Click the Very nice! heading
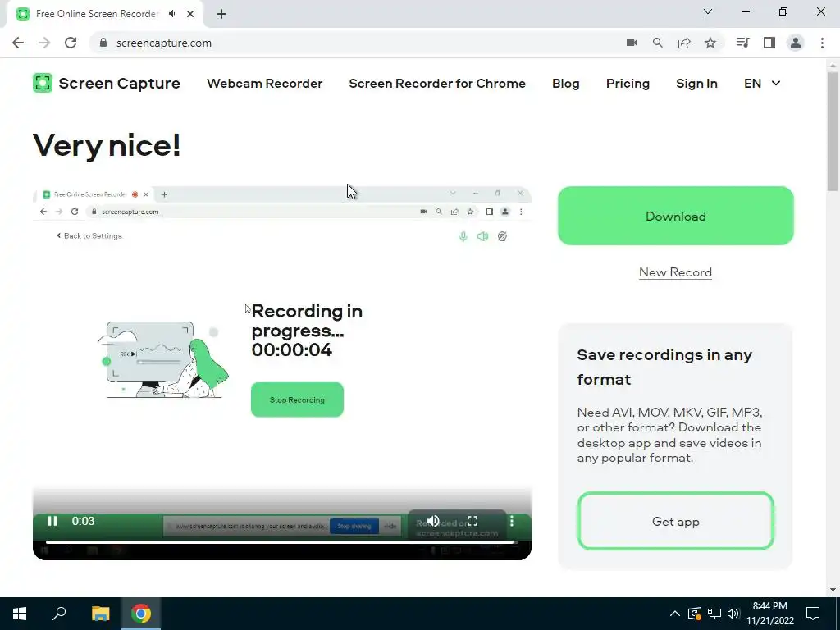The width and height of the screenshot is (840, 630). click(x=107, y=145)
